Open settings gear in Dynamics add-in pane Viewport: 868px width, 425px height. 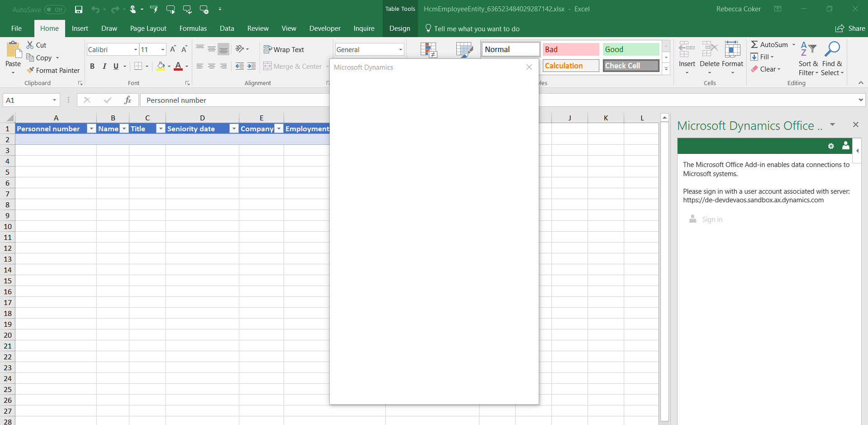click(831, 146)
